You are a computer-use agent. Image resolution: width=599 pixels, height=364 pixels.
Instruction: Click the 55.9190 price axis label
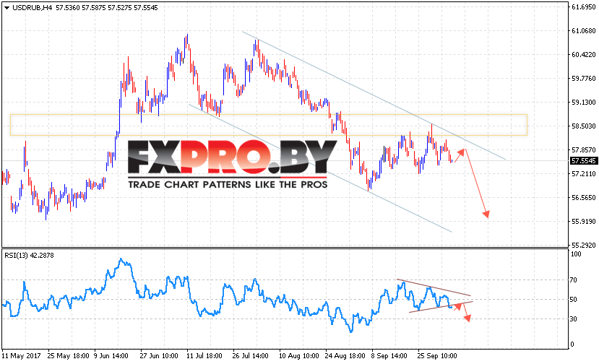pyautogui.click(x=583, y=222)
